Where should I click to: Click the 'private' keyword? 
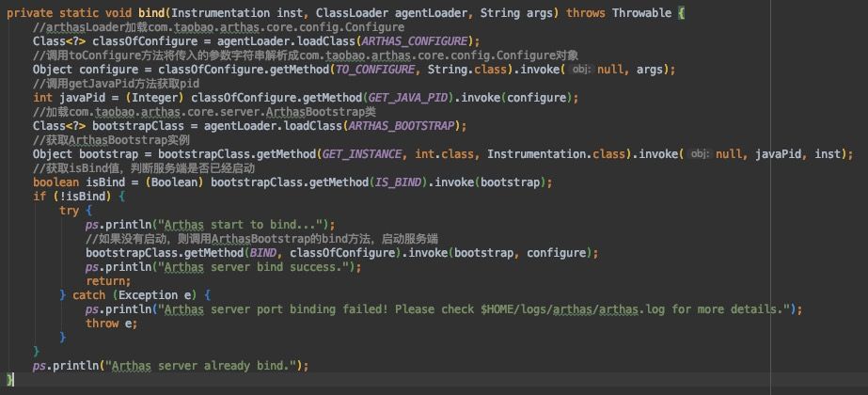(29, 13)
